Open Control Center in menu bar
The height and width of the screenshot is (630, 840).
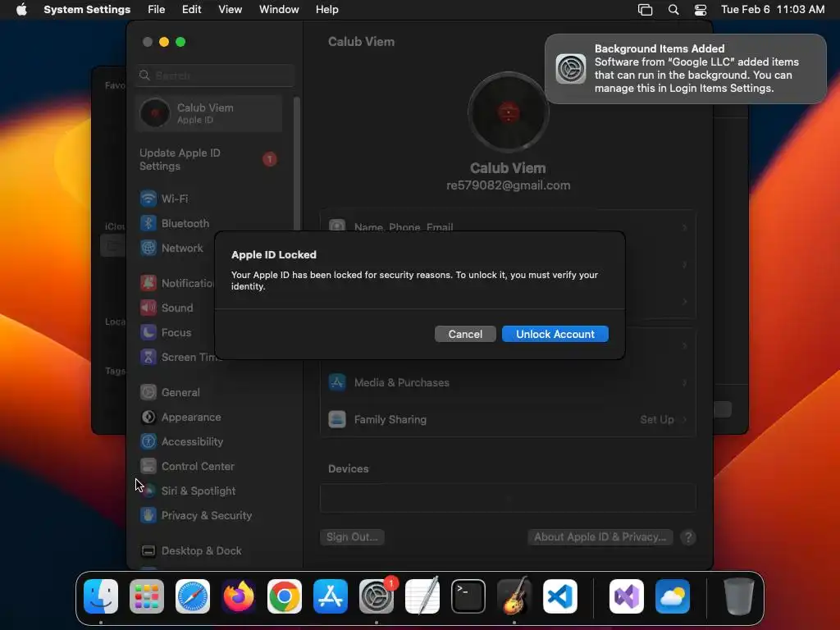[701, 10]
